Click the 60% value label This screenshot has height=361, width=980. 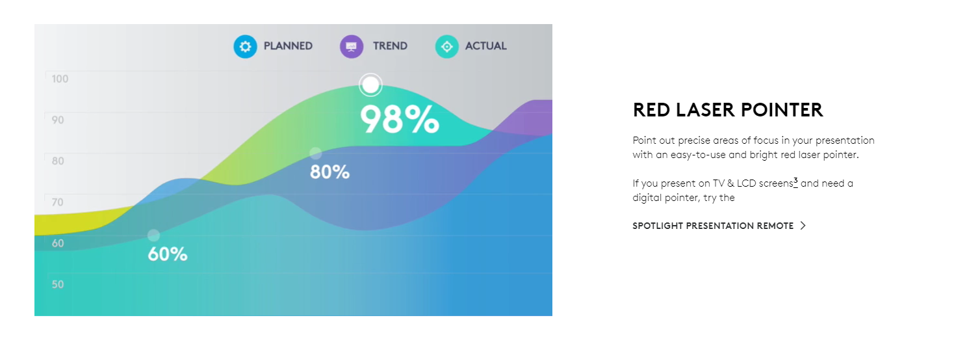pos(168,254)
